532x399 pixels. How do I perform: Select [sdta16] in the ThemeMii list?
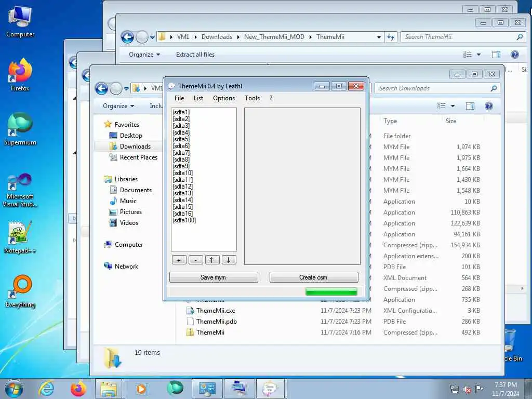[183, 214]
